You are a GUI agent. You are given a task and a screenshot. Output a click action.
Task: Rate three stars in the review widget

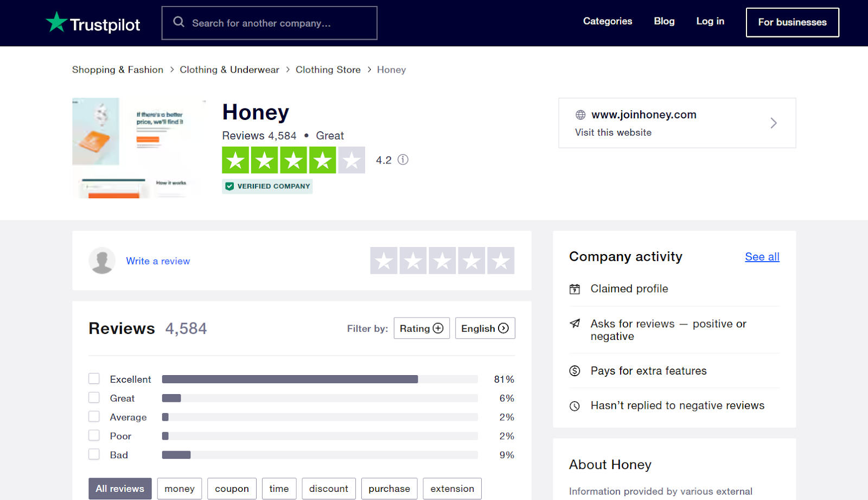click(x=443, y=261)
